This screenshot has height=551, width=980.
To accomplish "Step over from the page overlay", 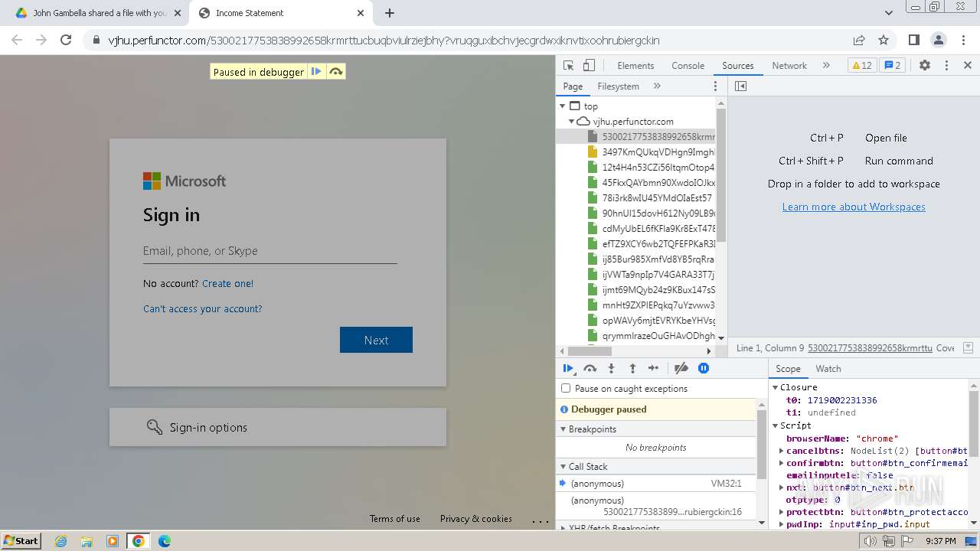I will pos(335,72).
